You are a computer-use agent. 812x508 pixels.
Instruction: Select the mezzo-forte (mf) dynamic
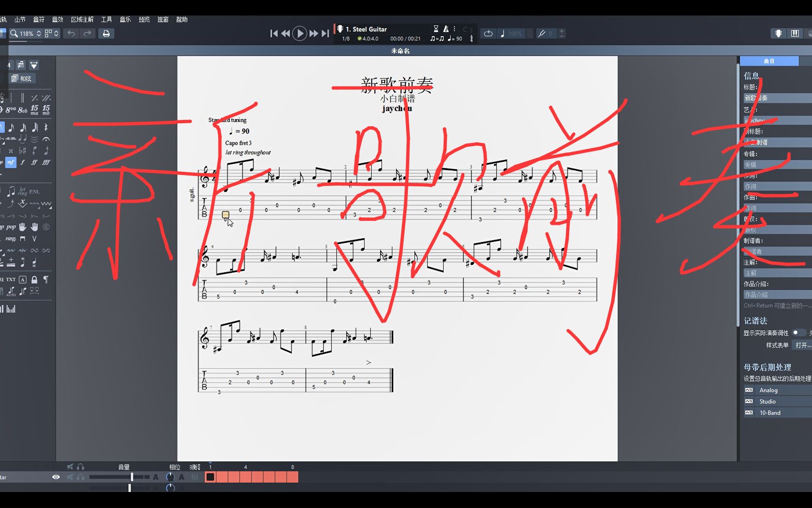coord(11,162)
